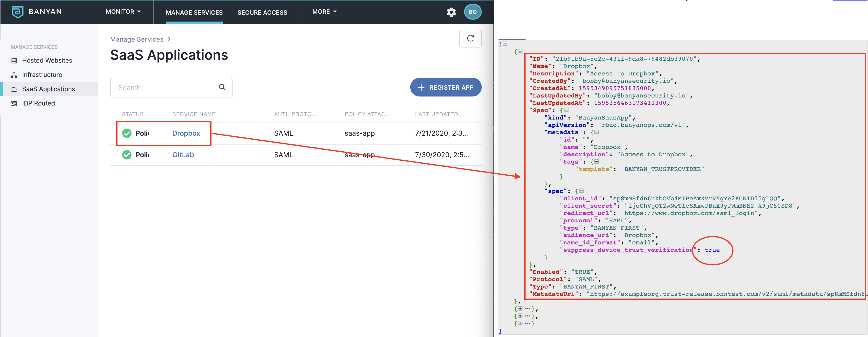Screen dimensions: 868x337
Task: Collapse the top-level JSON array bracket
Action: (x=505, y=44)
